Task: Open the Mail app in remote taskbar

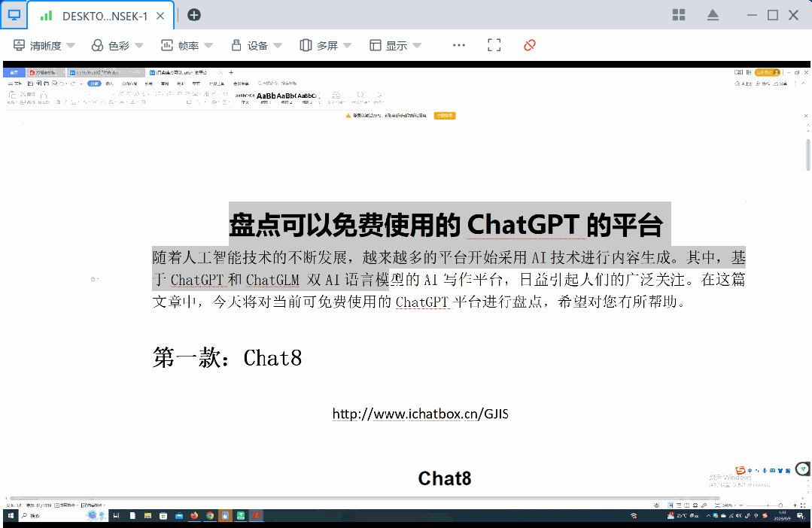Action: tap(178, 515)
